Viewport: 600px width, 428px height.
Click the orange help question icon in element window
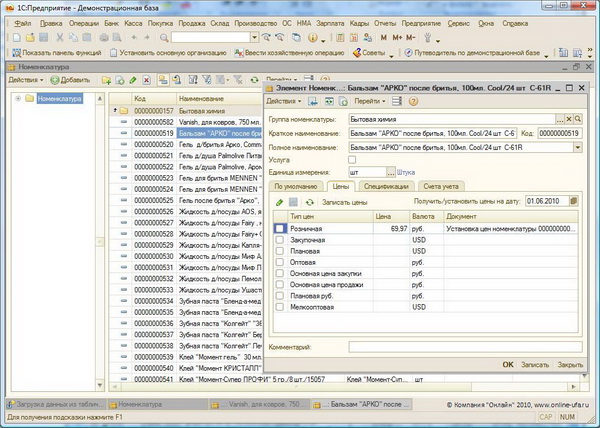click(413, 101)
